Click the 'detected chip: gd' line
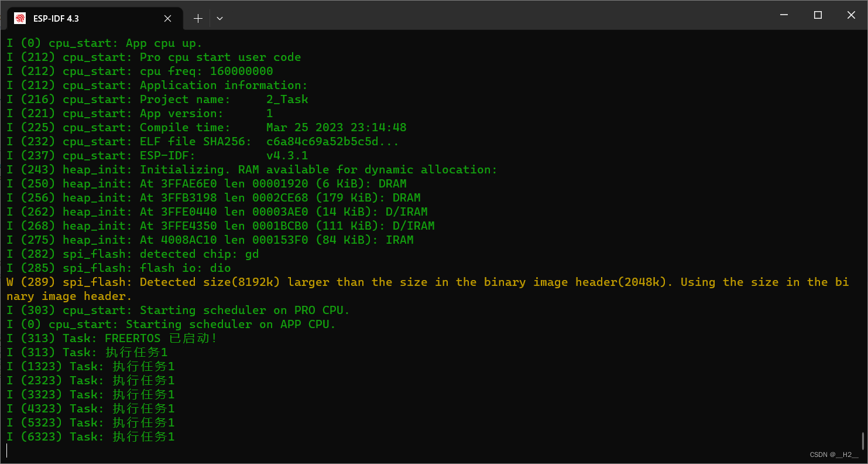868x464 pixels. [x=132, y=254]
